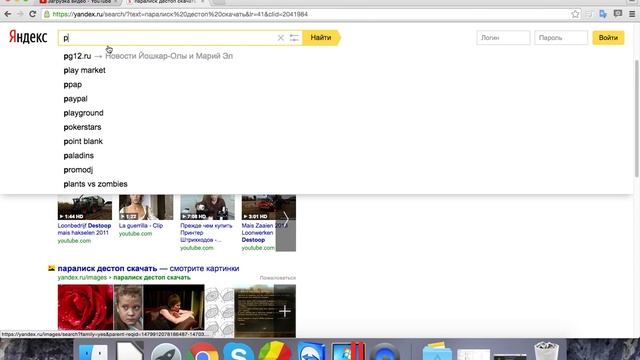
Task: Open the extension icon left of Chrome menu
Action: coord(618,14)
